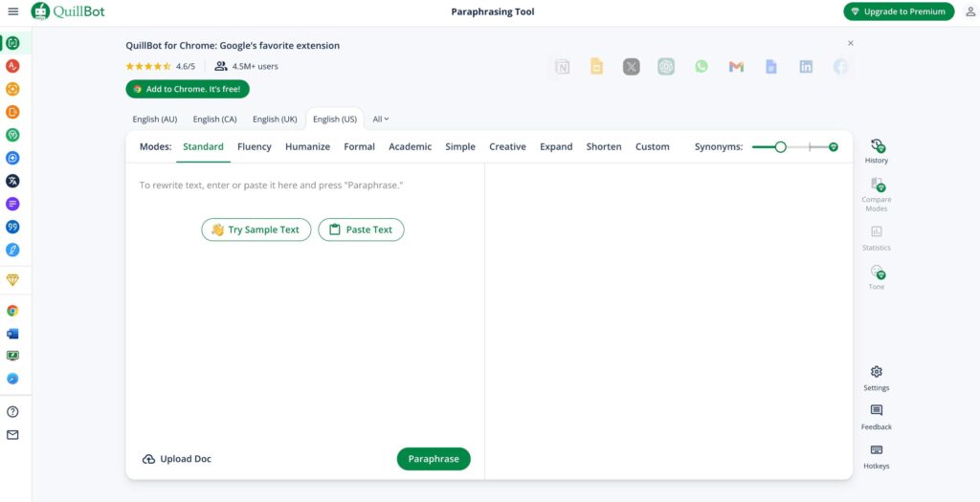Screen dimensions: 980x502
Task: Select the English (US) tab
Action: pyautogui.click(x=335, y=120)
